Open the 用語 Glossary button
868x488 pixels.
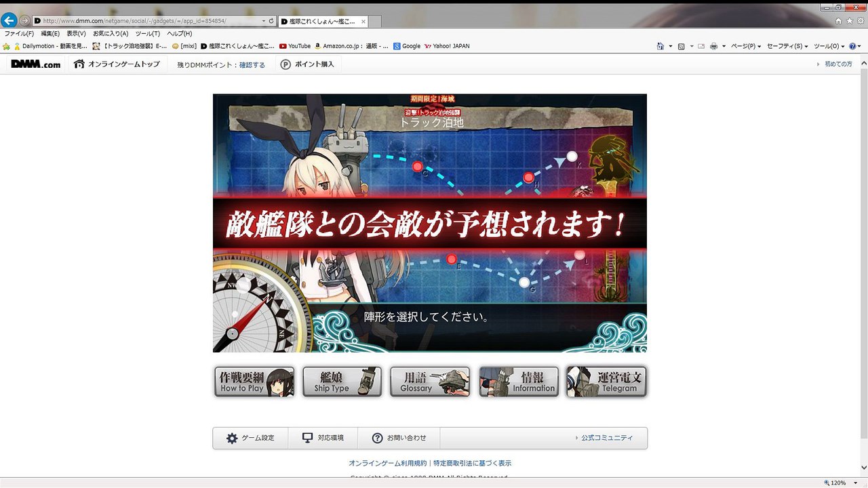430,382
